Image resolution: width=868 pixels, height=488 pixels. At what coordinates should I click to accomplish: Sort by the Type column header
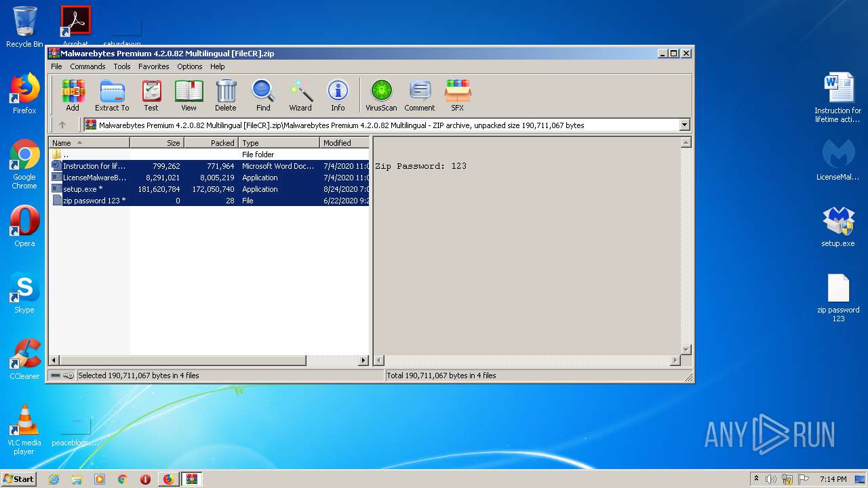[279, 143]
